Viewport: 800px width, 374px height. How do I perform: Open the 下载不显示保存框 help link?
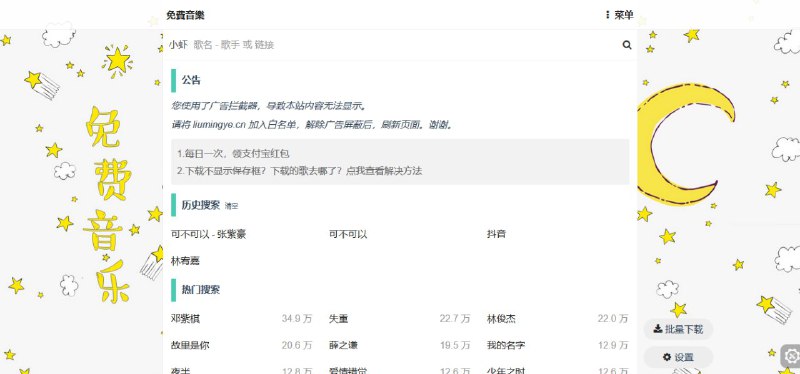299,171
